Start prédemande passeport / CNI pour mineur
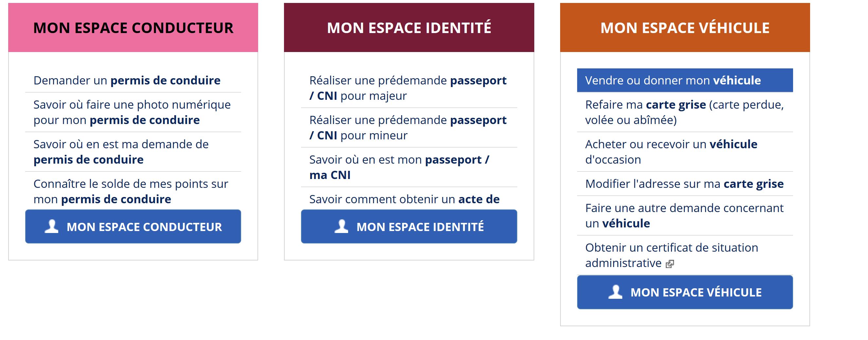868x340 pixels. [408, 128]
